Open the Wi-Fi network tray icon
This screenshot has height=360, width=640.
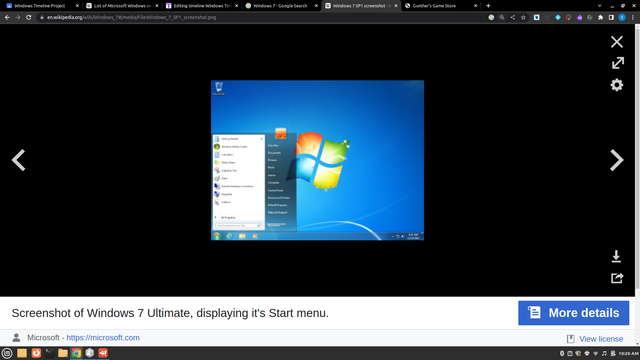pyautogui.click(x=596, y=353)
